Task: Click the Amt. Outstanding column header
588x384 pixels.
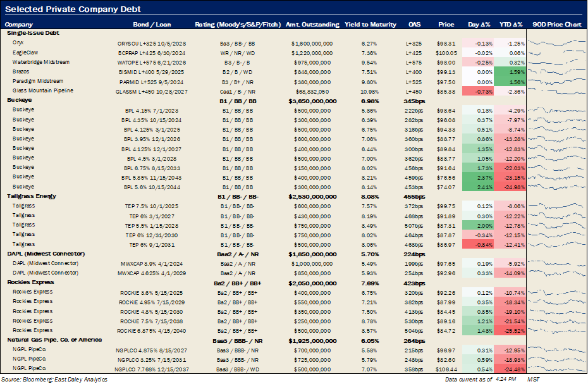Action: pos(312,25)
